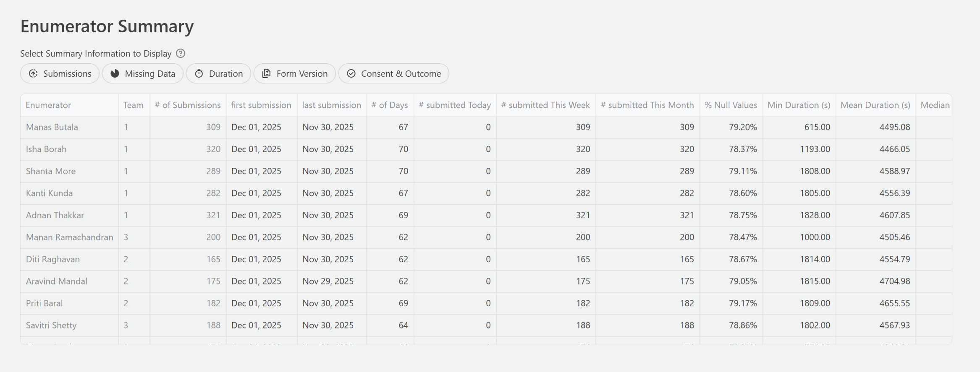Click the Mean Duration (s) header

coord(875,105)
